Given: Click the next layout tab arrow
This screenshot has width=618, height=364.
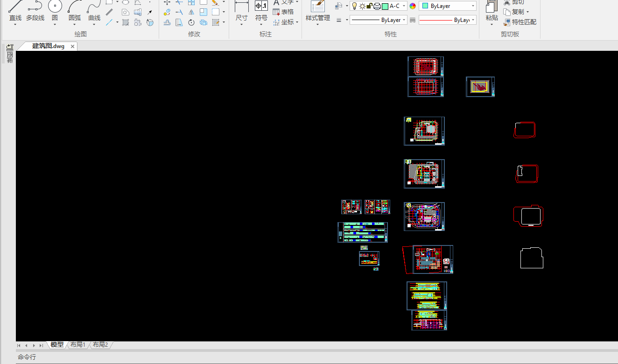Looking at the screenshot, I should click(x=34, y=345).
